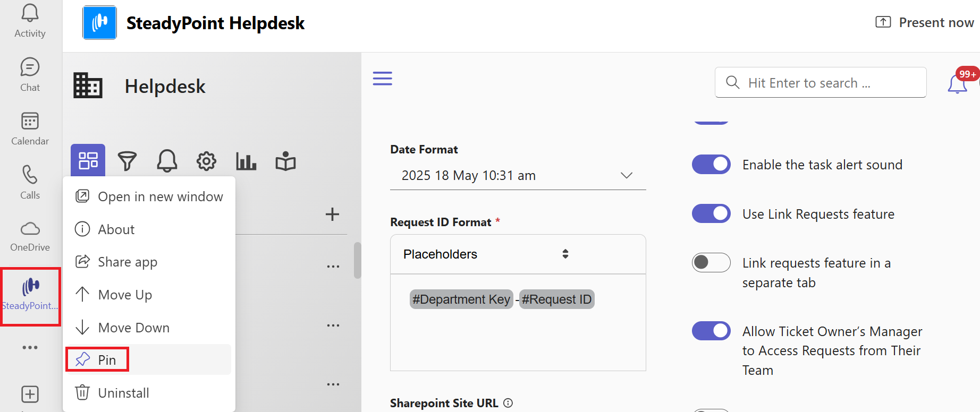Toggle Allow Ticket Owner's Manager access switch
This screenshot has height=412, width=980.
[x=711, y=331]
